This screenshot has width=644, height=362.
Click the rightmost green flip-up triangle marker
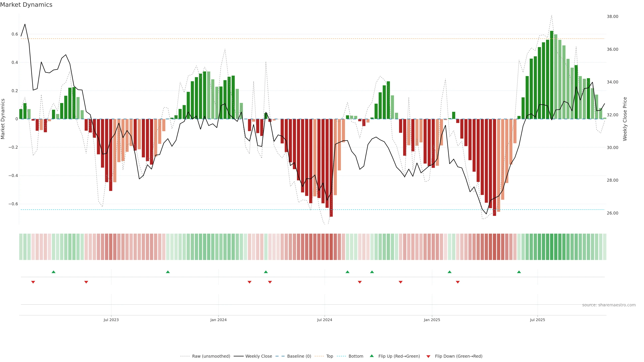tap(519, 272)
